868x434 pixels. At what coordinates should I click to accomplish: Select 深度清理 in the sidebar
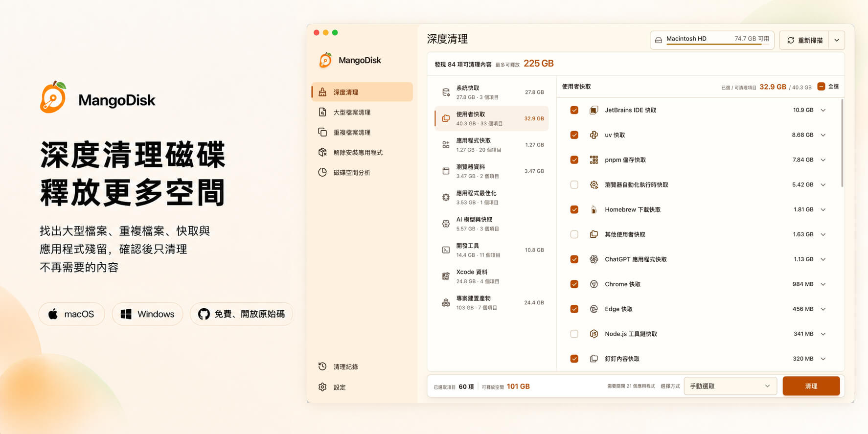tap(362, 92)
